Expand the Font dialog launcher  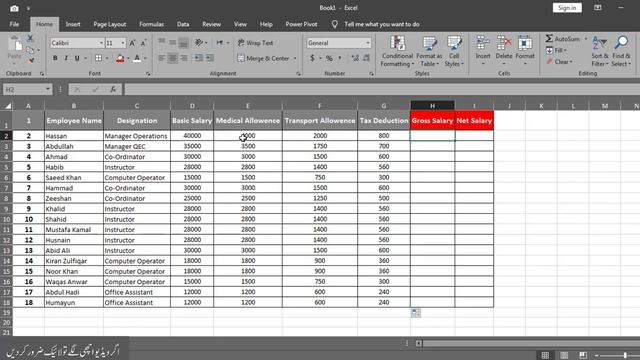point(148,74)
